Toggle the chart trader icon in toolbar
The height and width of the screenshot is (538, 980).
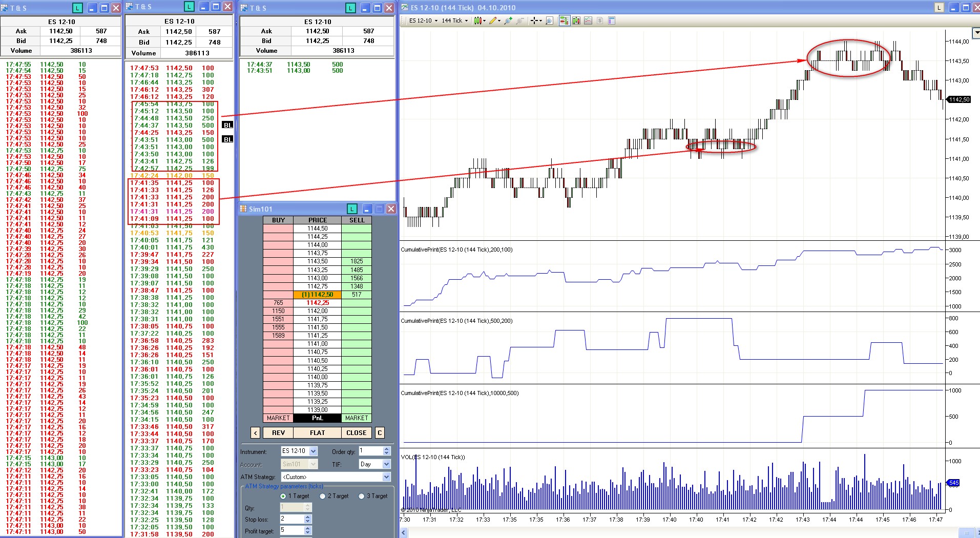tap(564, 21)
